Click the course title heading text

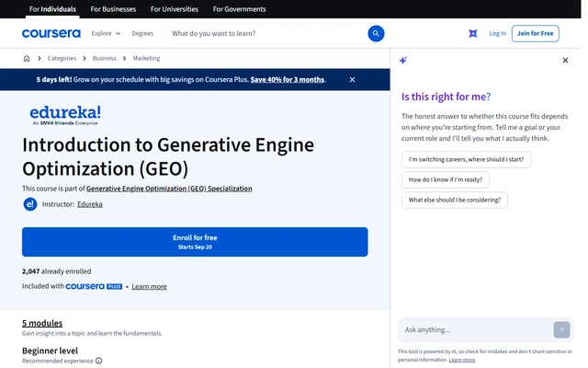[168, 156]
